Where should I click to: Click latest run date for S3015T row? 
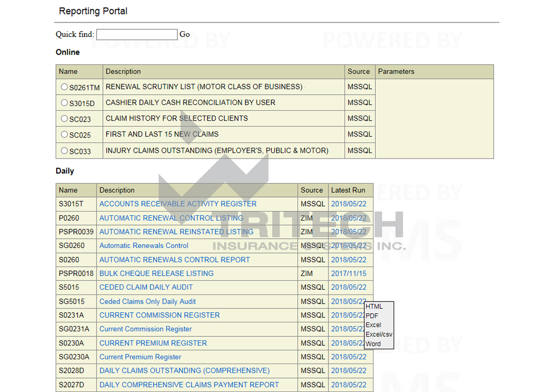click(x=348, y=203)
